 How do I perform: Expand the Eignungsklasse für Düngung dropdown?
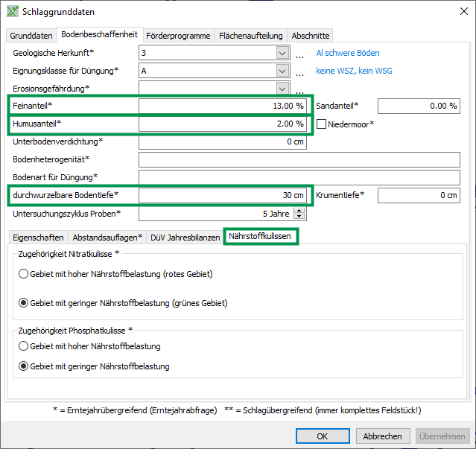[282, 71]
